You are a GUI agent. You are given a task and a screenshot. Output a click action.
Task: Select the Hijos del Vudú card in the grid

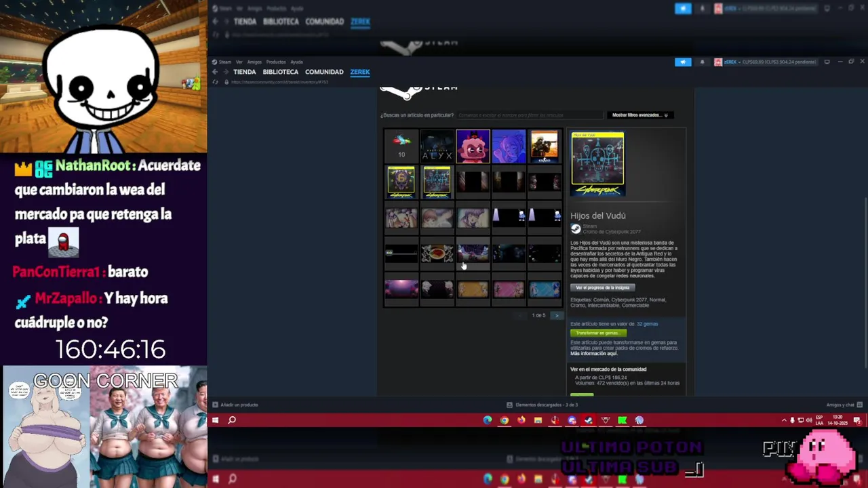click(437, 182)
